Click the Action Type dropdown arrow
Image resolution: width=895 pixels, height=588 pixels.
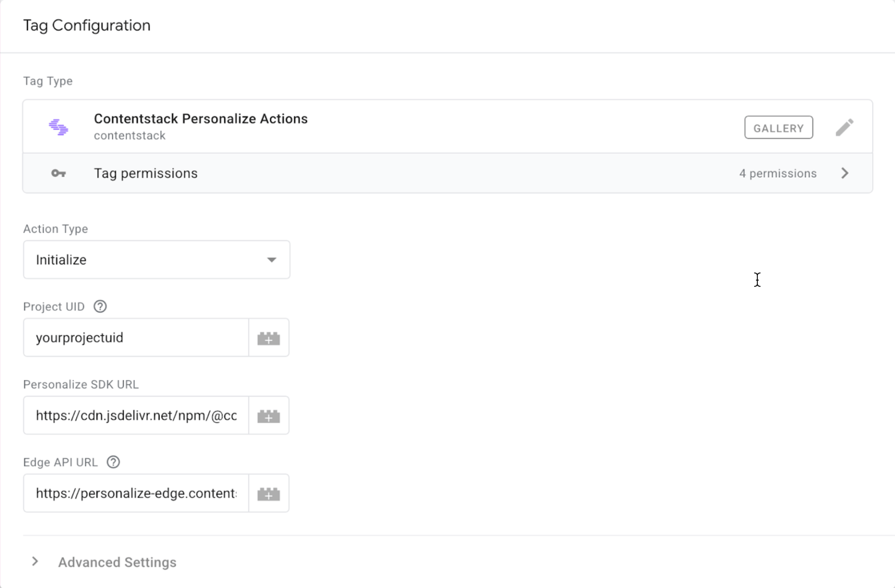(272, 260)
